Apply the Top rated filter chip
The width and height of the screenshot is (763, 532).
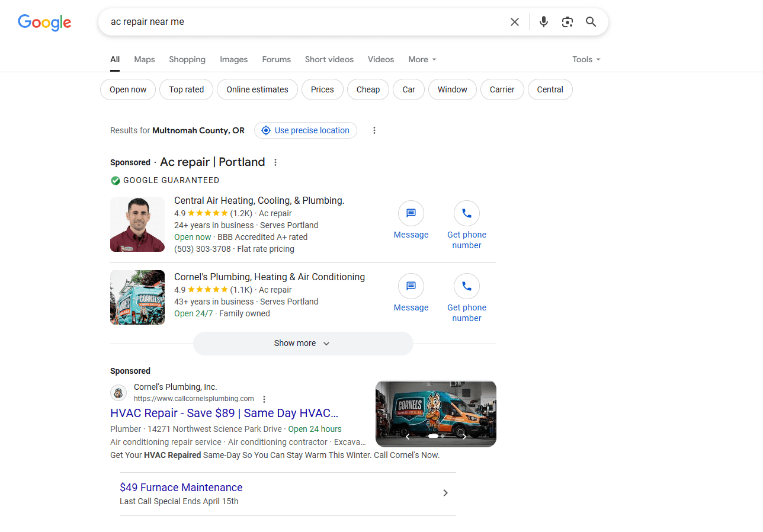[187, 89]
